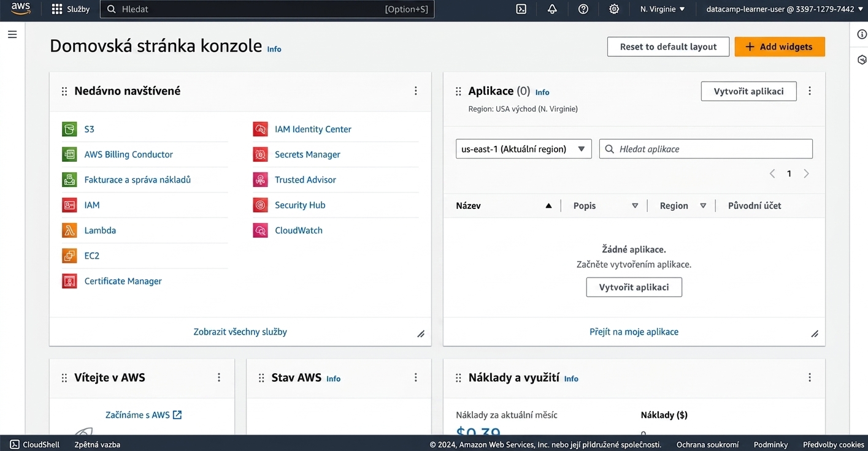Open the Stav AWS widget options menu

pyautogui.click(x=415, y=377)
